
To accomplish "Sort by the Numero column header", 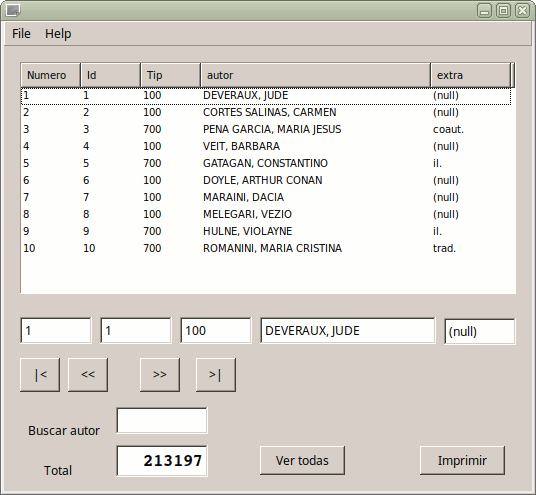I will (x=51, y=75).
